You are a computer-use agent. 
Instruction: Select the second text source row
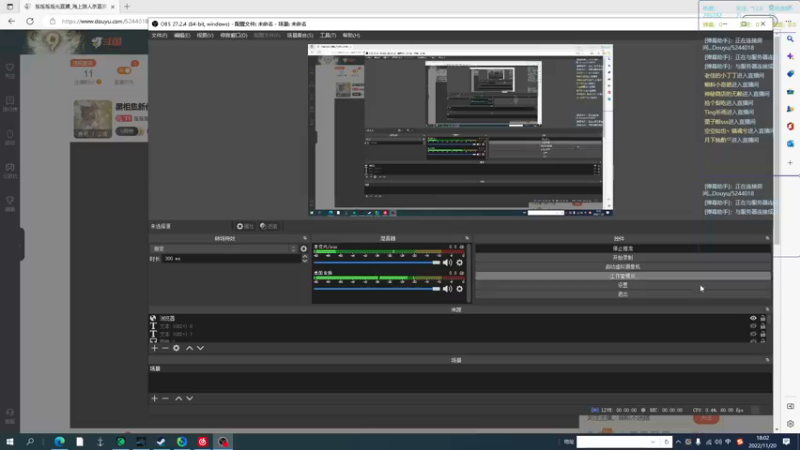(x=448, y=334)
